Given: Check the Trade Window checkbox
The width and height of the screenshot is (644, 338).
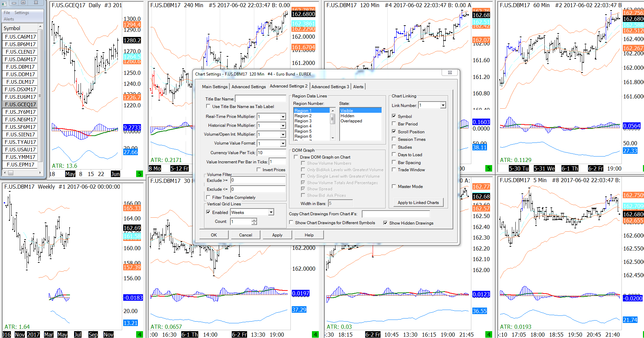Looking at the screenshot, I should coord(394,170).
